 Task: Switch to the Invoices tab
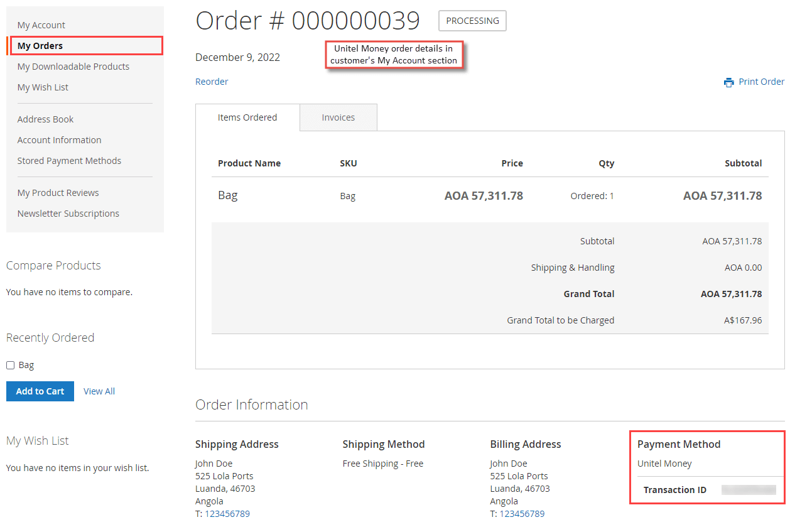click(338, 117)
